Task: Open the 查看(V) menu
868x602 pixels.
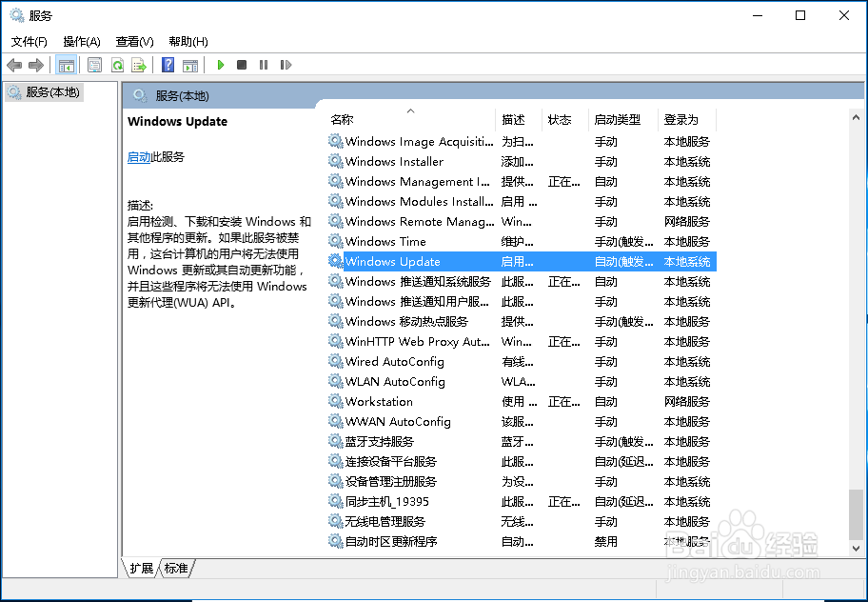Action: coord(134,42)
